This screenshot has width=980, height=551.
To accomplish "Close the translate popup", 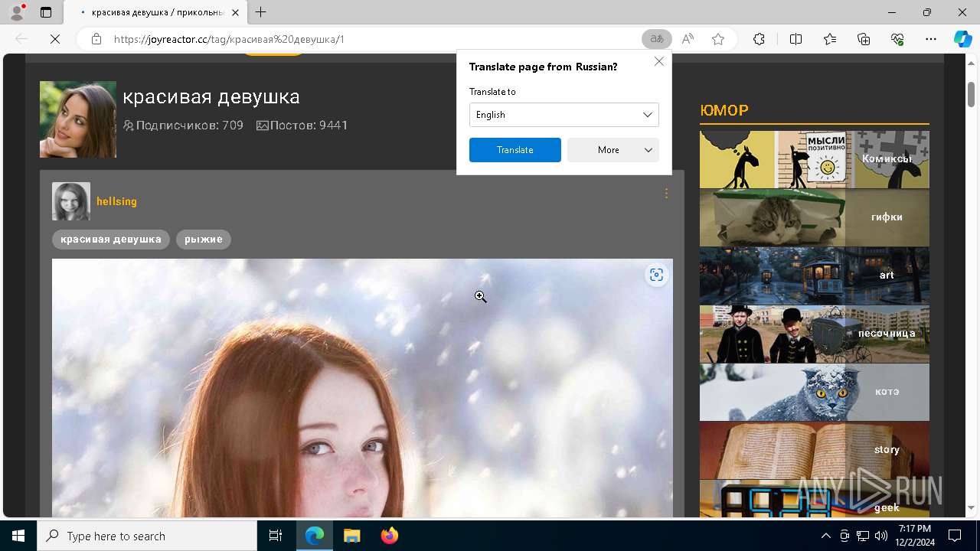I will click(658, 61).
